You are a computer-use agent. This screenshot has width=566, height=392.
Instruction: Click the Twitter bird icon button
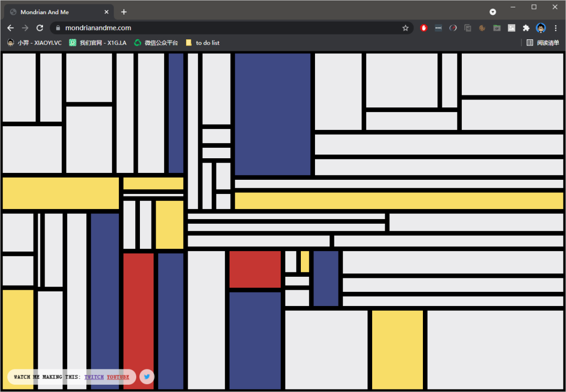[x=147, y=377]
